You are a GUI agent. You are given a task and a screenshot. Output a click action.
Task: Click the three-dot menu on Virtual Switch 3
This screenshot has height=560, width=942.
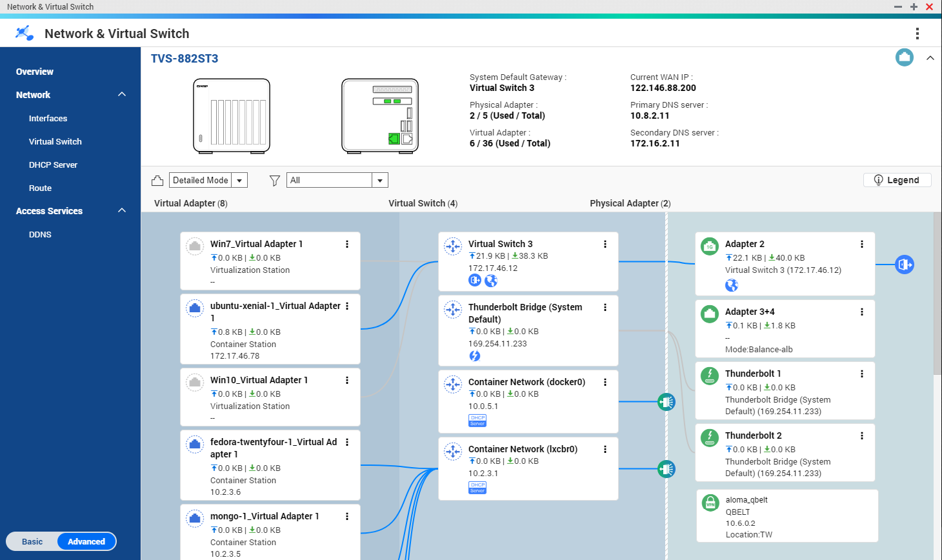[x=605, y=244]
